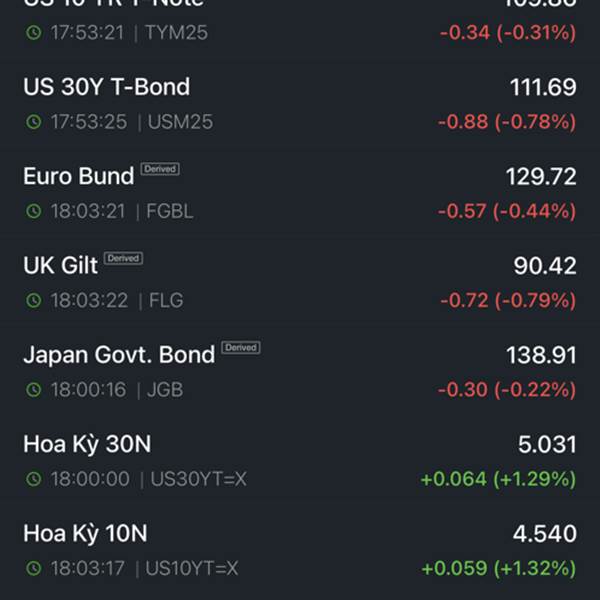Open the Japan Govt. Bond row
Image resolution: width=600 pixels, height=600 pixels.
[x=300, y=372]
